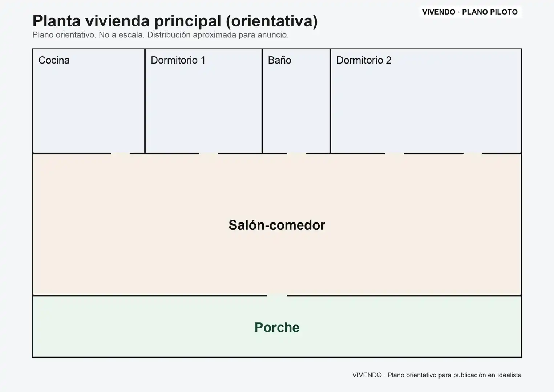This screenshot has width=554, height=392.
Task: Click the first Dormitorio 2 door opening
Action: pyautogui.click(x=394, y=154)
